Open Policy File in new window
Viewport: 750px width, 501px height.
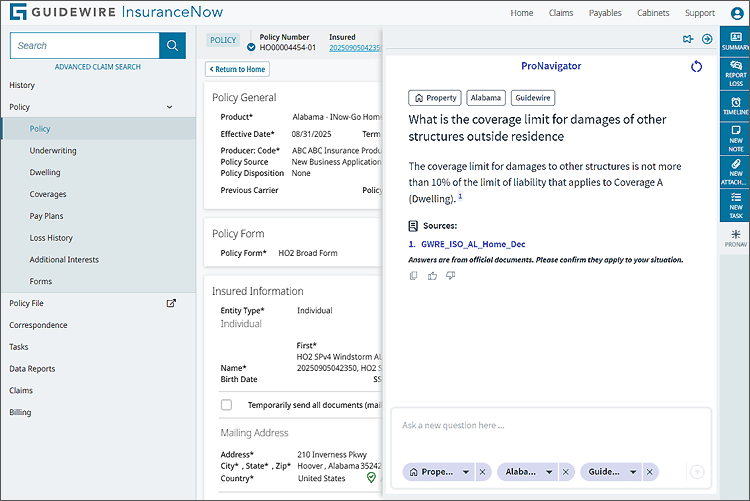[x=171, y=303]
